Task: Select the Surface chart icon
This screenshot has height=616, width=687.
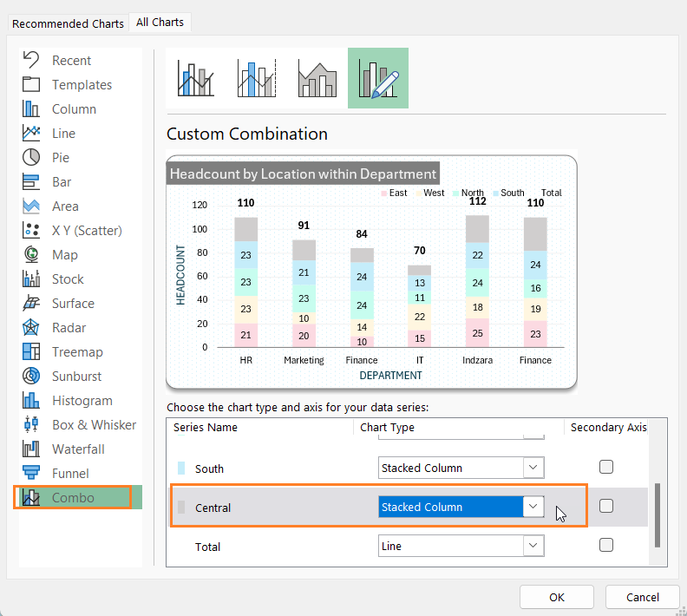Action: (31, 303)
